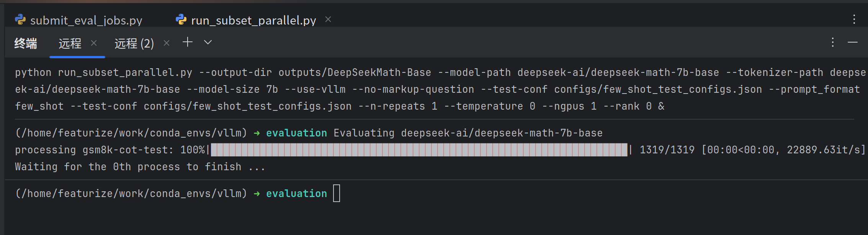Click Python icon on run_subset_parallel.py tab

pyautogui.click(x=181, y=20)
